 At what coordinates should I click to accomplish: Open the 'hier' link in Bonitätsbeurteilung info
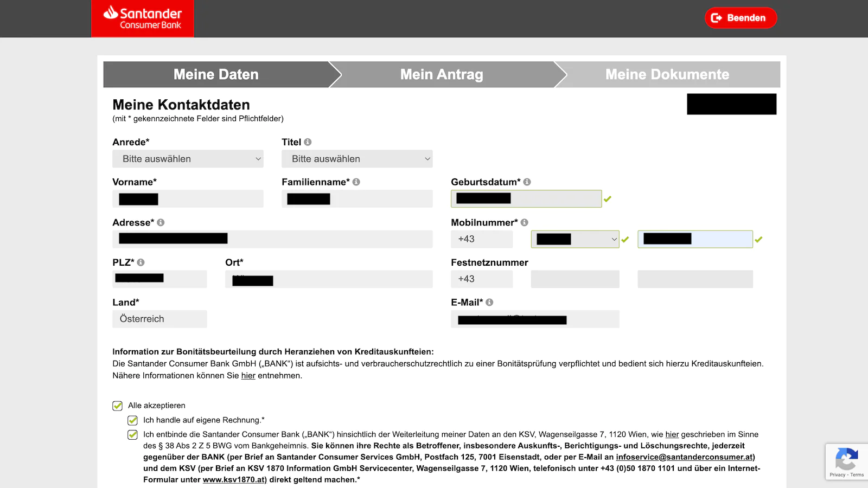point(248,376)
